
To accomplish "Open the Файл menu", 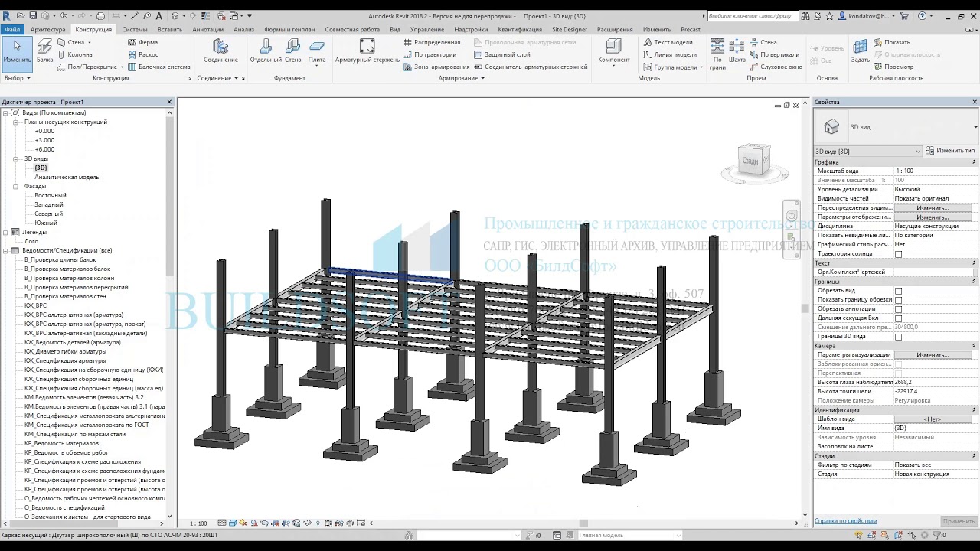I will click(x=12, y=29).
